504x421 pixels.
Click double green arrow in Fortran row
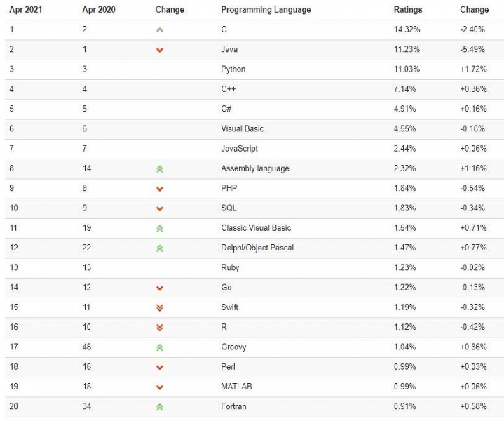point(160,407)
